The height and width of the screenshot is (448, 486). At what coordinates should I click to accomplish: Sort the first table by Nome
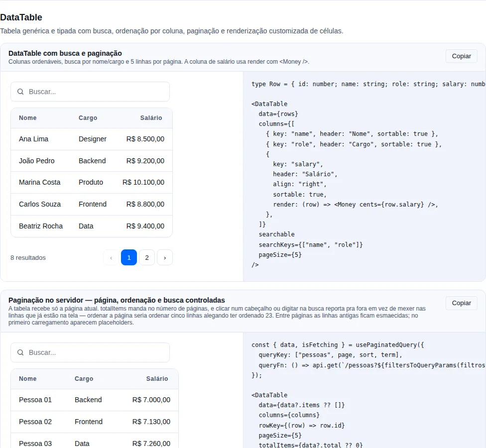click(27, 118)
